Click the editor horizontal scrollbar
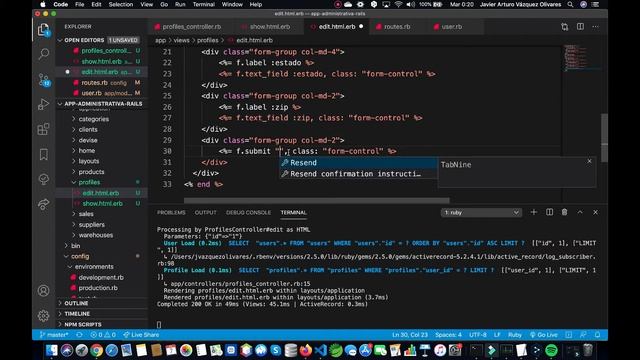Screen dimensions: 640x360 pos(317,200)
